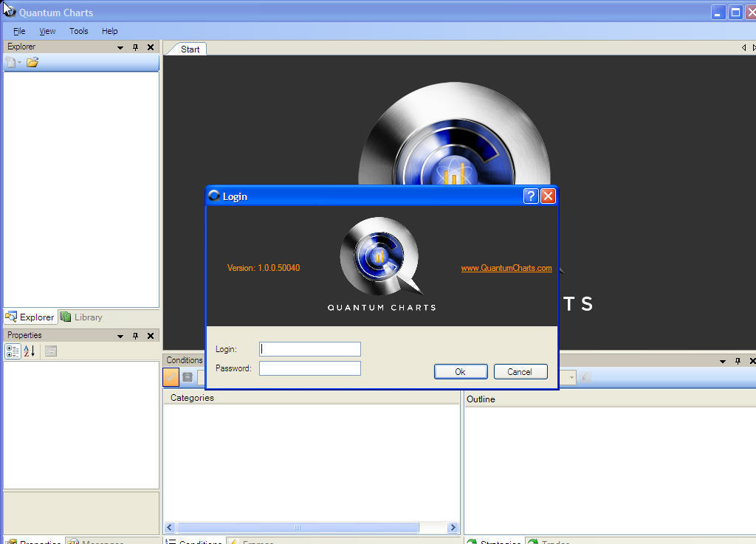Click the Version: 1.0.0.50040 text
The image size is (756, 544).
[264, 268]
